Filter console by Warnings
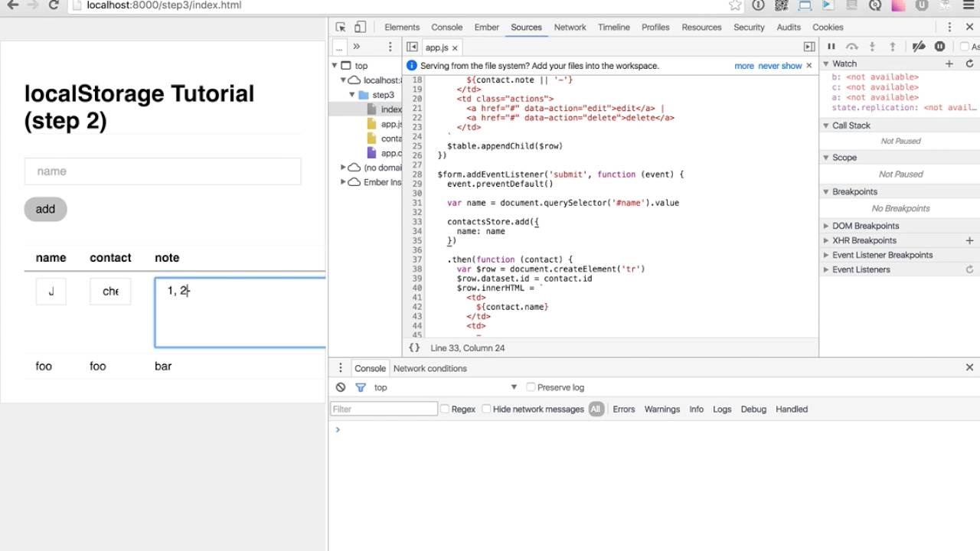Screen dimensions: 980x551 pos(662,409)
